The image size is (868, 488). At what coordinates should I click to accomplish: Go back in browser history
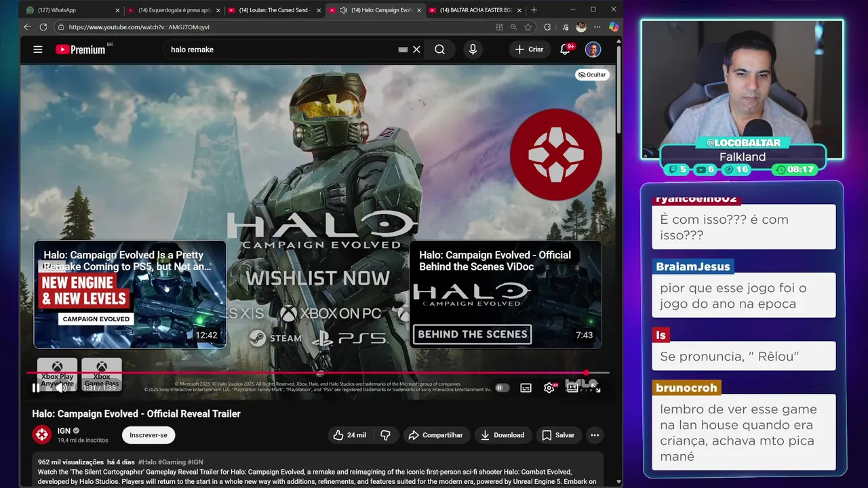(x=27, y=27)
